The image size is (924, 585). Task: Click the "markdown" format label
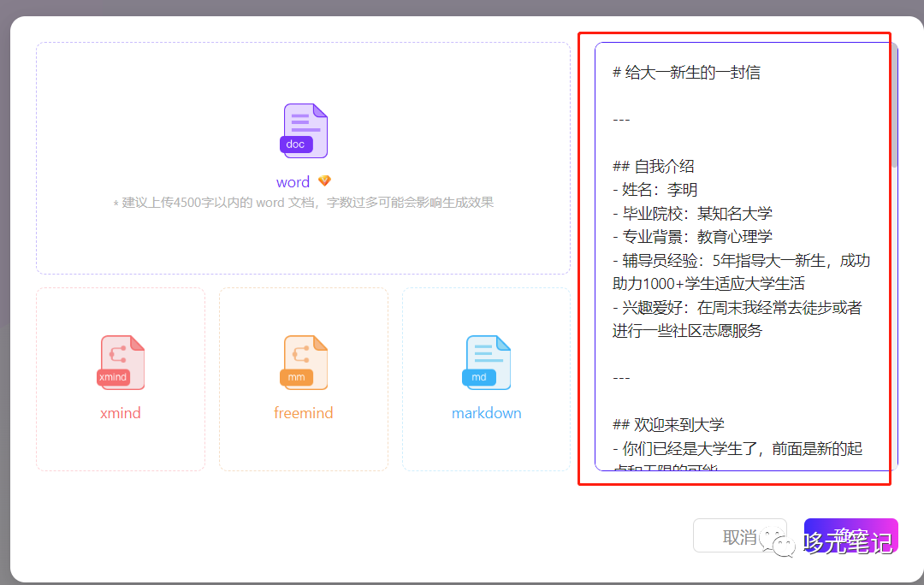point(487,413)
